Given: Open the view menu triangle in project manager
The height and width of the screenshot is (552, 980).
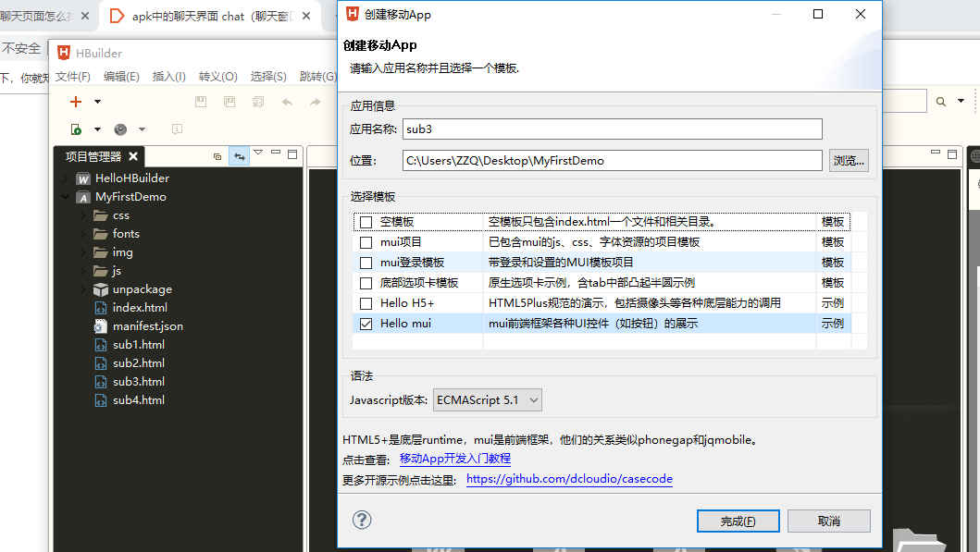Looking at the screenshot, I should 258,153.
